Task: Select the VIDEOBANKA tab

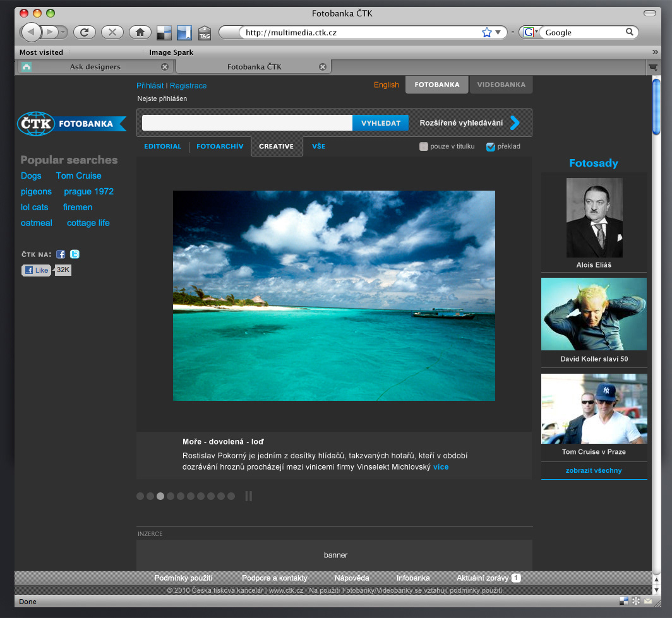Action: pyautogui.click(x=501, y=85)
